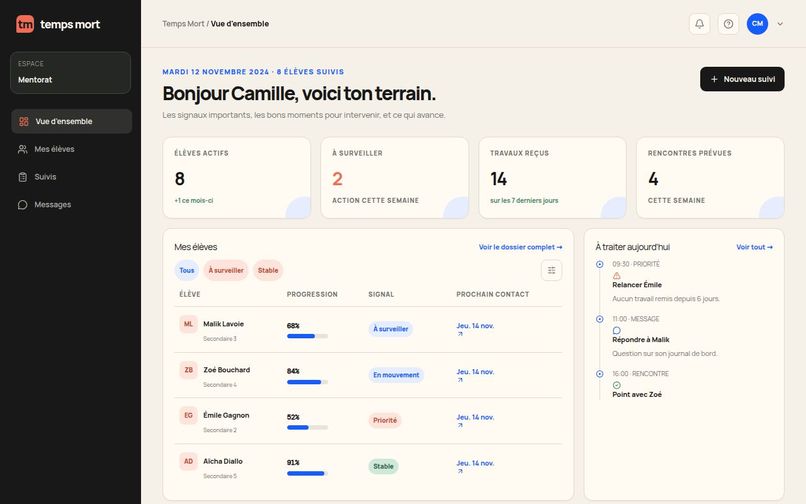Sort by Progression column header
Viewport: 806px width, 504px height.
coord(312,294)
